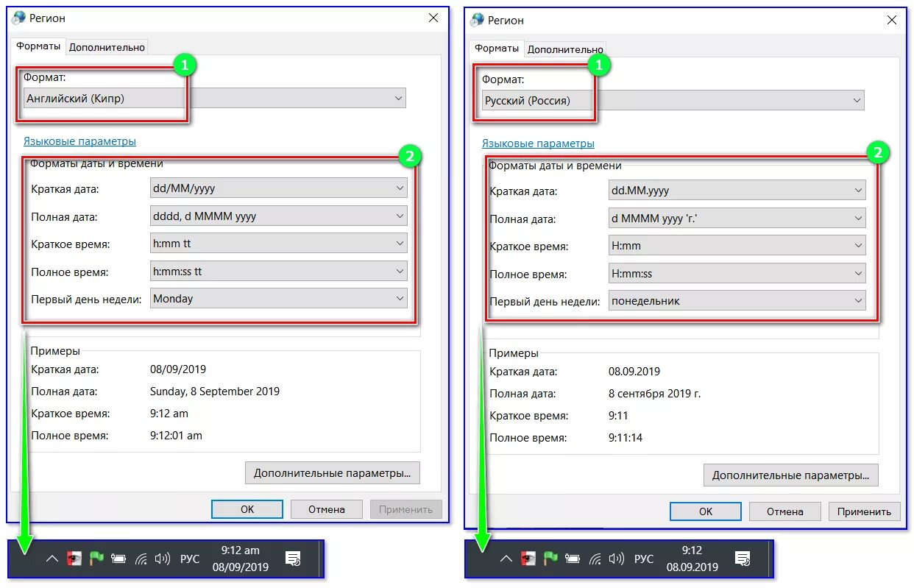Open clock showing 9:12 am 08/09/2019

(241, 559)
